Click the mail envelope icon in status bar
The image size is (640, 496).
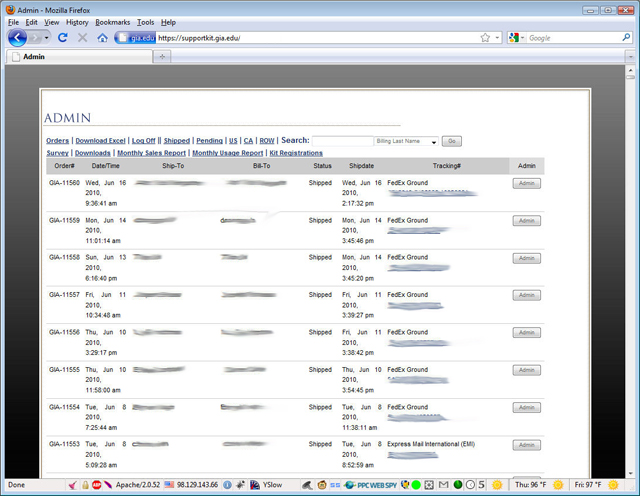click(x=443, y=485)
